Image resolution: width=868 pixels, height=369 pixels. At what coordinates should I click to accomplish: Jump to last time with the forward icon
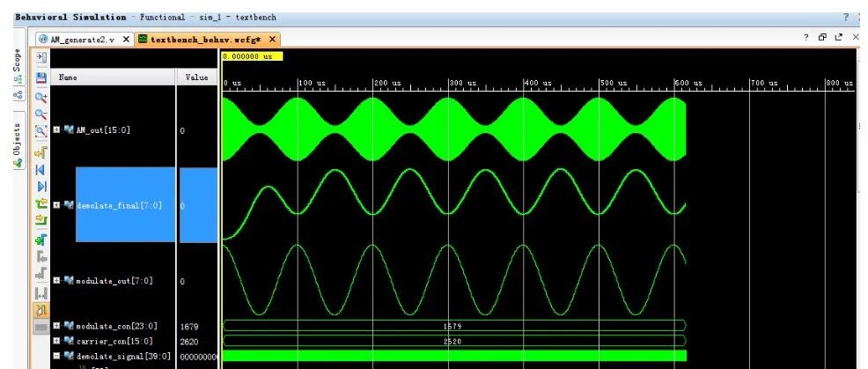point(41,186)
